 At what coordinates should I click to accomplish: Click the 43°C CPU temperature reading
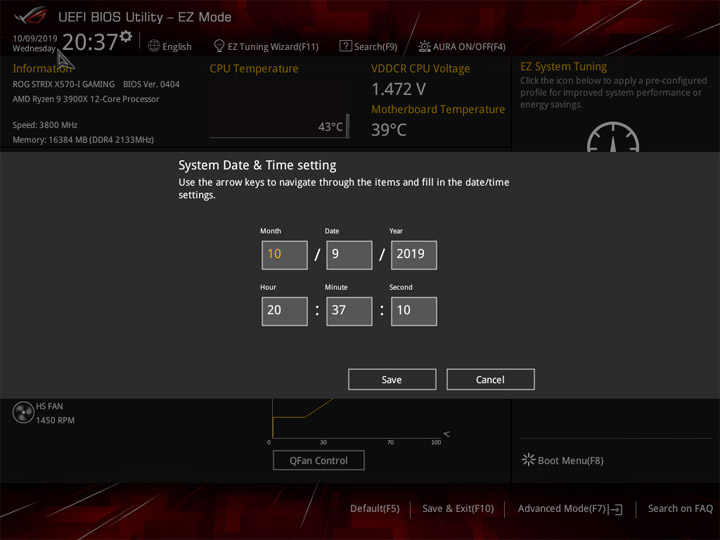(x=330, y=127)
